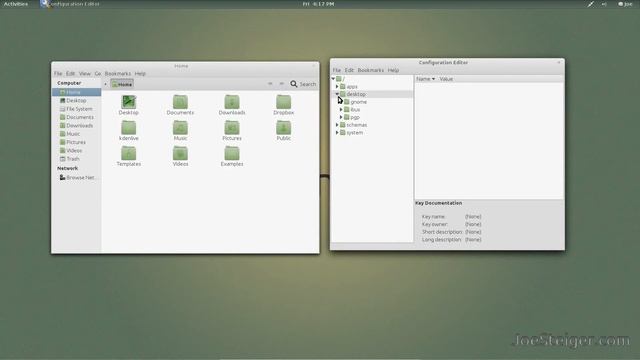Close the Home file manager window
Viewport: 640px width, 360px height.
tap(314, 66)
